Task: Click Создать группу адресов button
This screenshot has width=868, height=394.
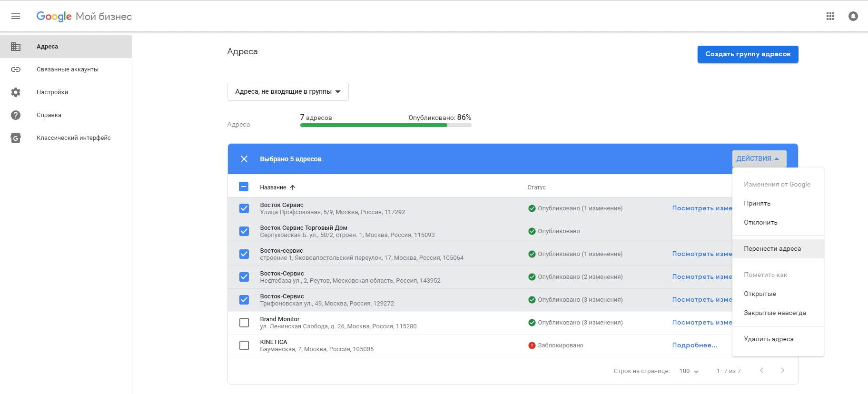Action: (x=748, y=54)
